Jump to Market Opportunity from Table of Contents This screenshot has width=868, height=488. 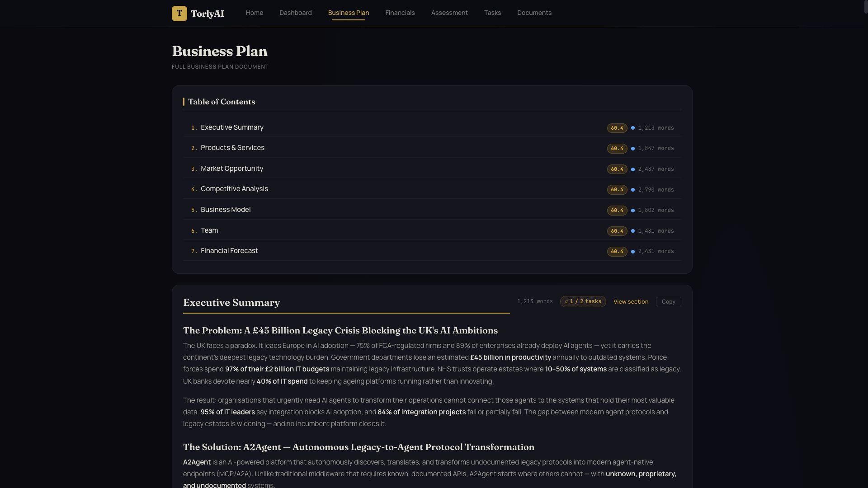(232, 169)
